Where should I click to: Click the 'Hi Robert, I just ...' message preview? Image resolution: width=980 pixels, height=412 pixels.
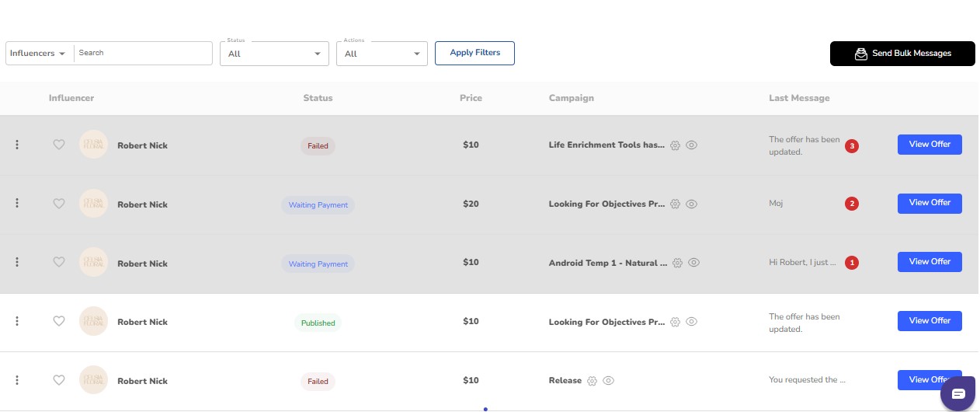click(x=803, y=263)
